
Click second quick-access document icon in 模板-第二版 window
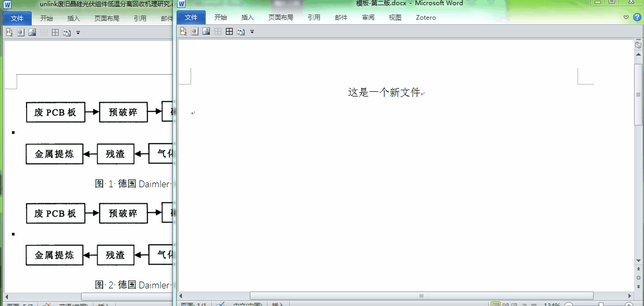click(194, 32)
